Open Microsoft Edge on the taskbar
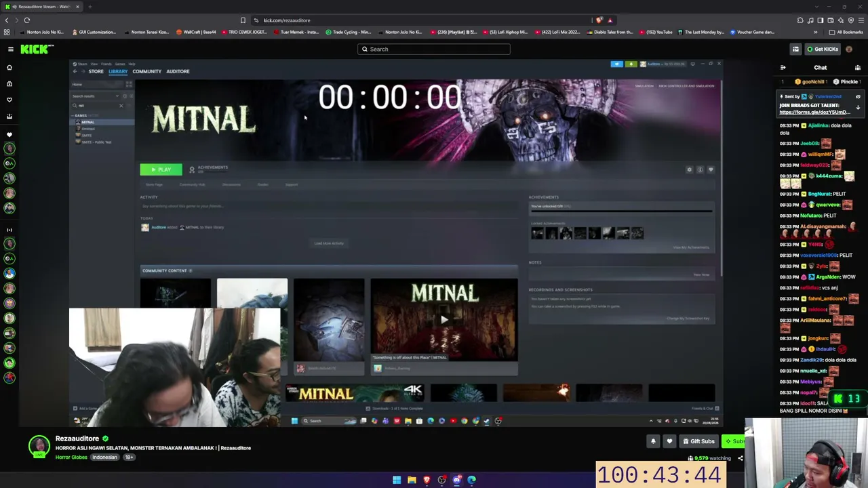Viewport: 868px width, 488px height. click(x=472, y=480)
